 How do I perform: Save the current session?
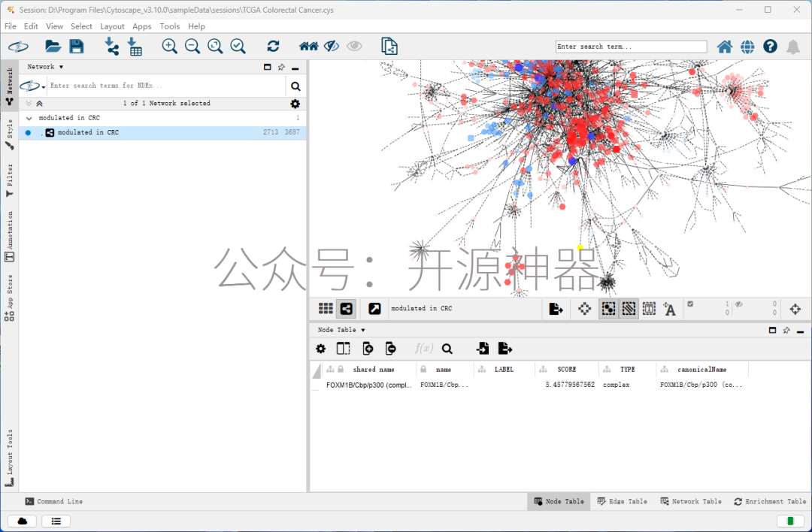point(77,47)
